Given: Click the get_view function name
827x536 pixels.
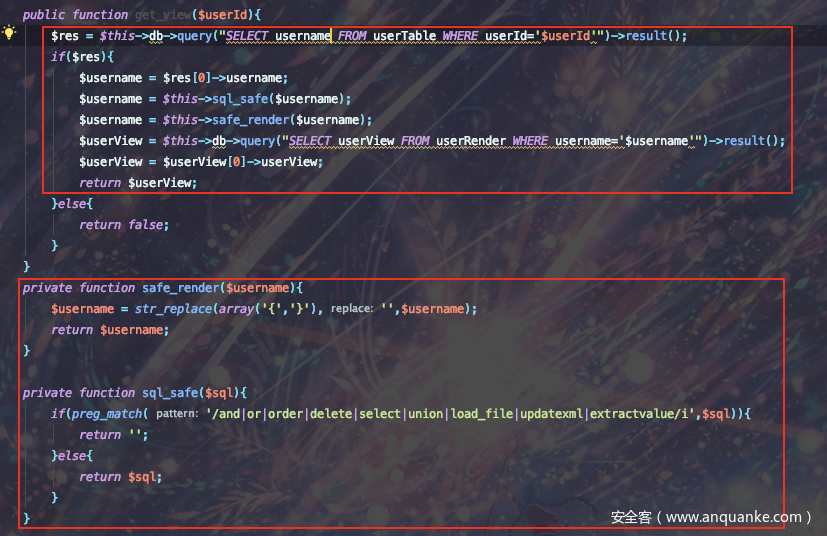Looking at the screenshot, I should (x=163, y=15).
